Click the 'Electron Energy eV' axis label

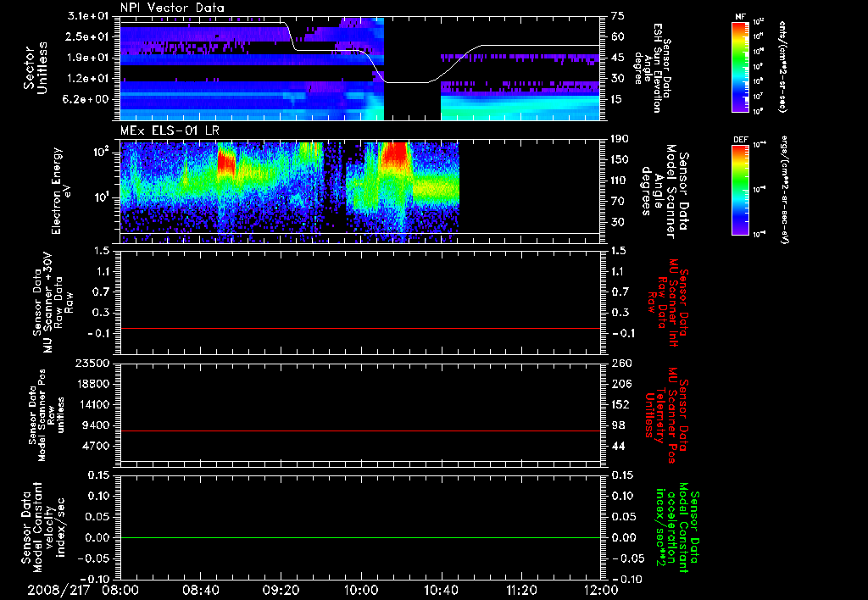coord(61,191)
